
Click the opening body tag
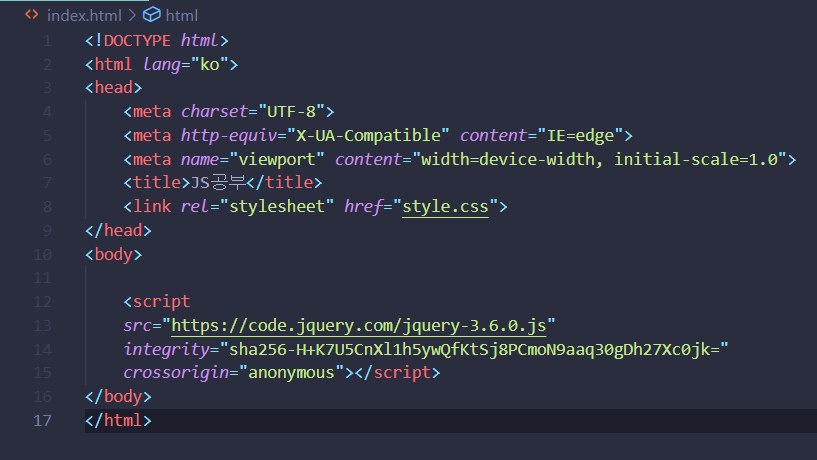pyautogui.click(x=114, y=255)
